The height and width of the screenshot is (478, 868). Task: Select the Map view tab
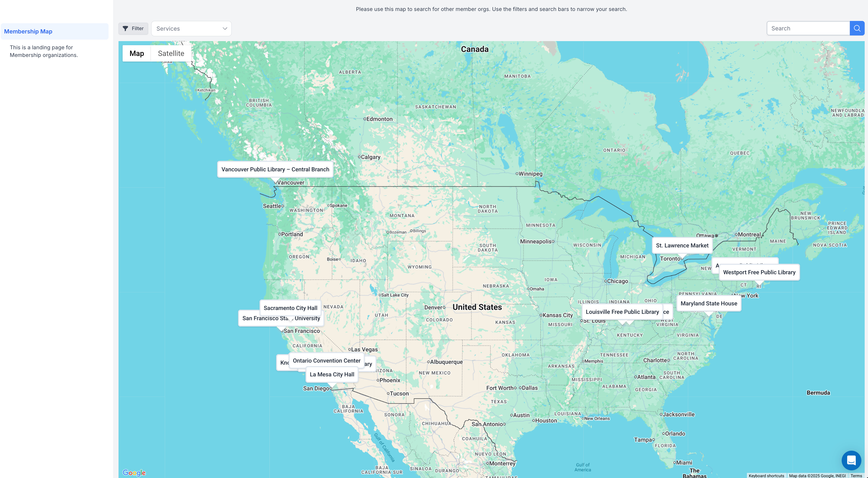[136, 53]
